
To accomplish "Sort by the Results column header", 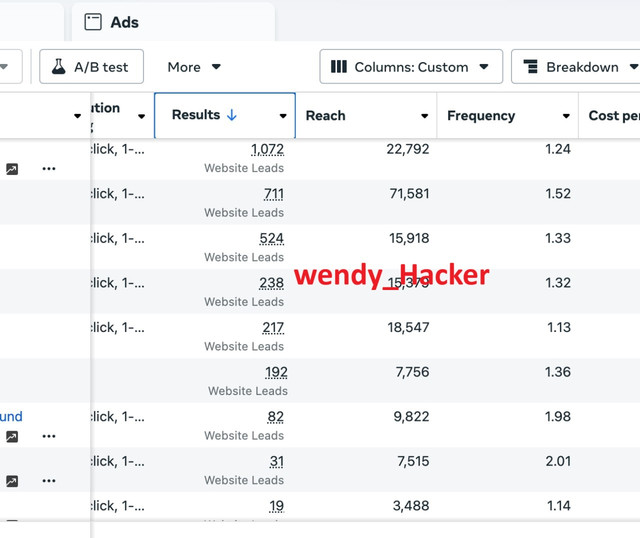I will click(x=225, y=116).
